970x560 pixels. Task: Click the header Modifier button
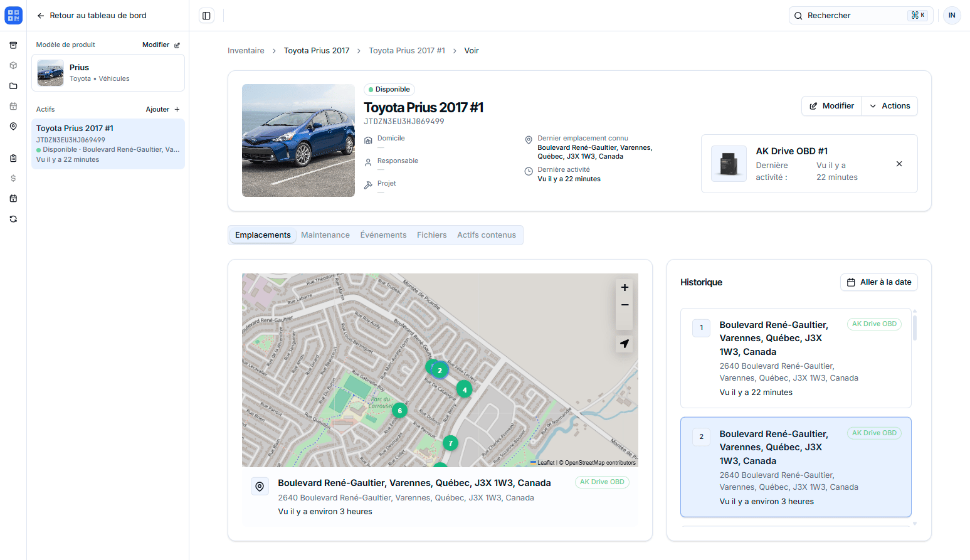[x=831, y=106]
